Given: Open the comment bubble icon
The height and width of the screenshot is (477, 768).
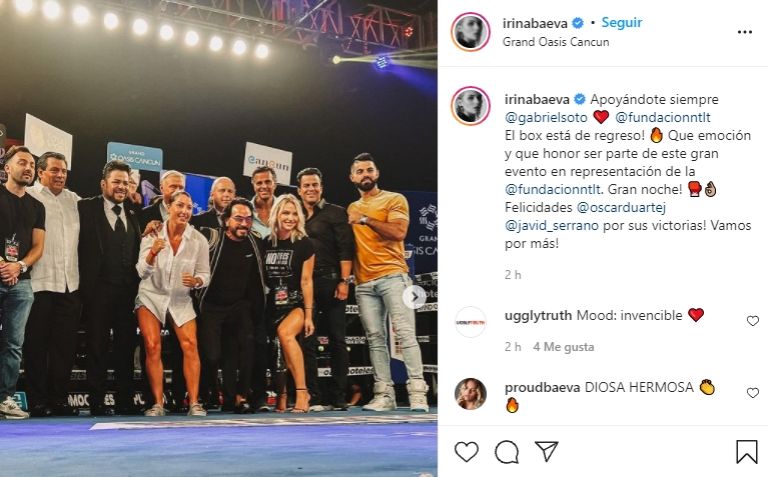Looking at the screenshot, I should pyautogui.click(x=506, y=452).
